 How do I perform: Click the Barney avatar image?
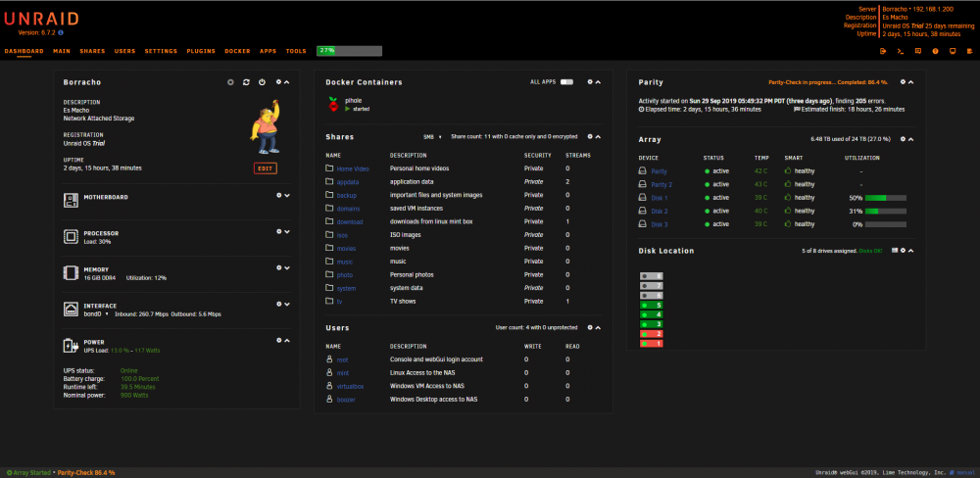(x=265, y=127)
